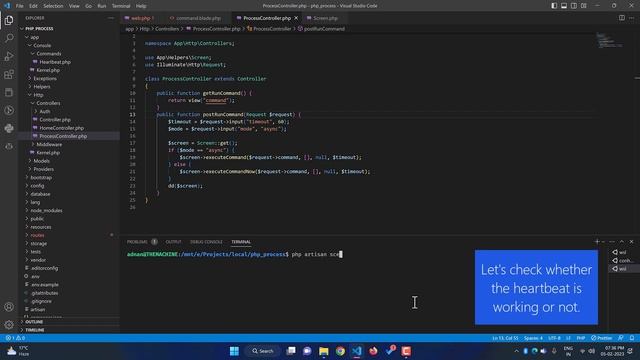
Task: Open Windows Start menu
Action: tap(234, 351)
